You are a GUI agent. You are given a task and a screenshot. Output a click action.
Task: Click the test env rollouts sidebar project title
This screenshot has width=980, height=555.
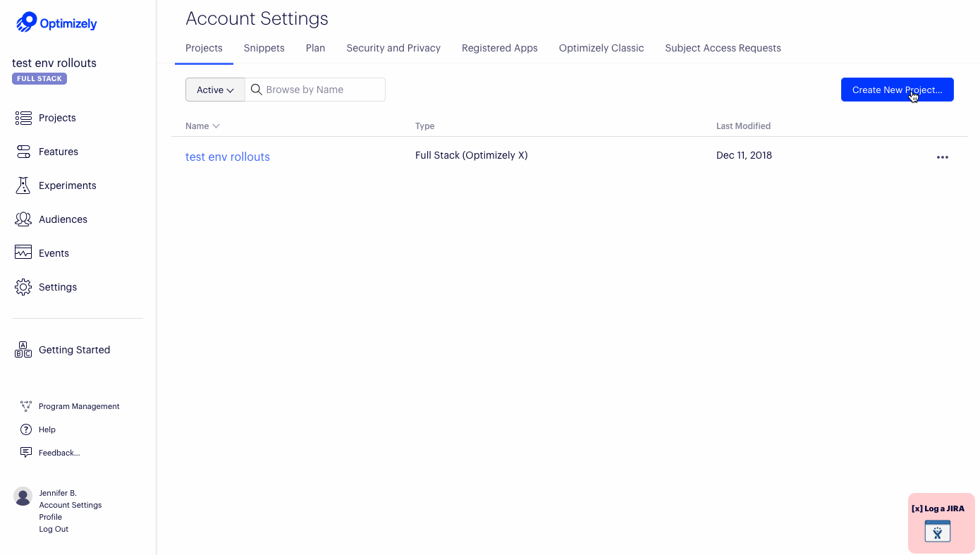coord(54,63)
